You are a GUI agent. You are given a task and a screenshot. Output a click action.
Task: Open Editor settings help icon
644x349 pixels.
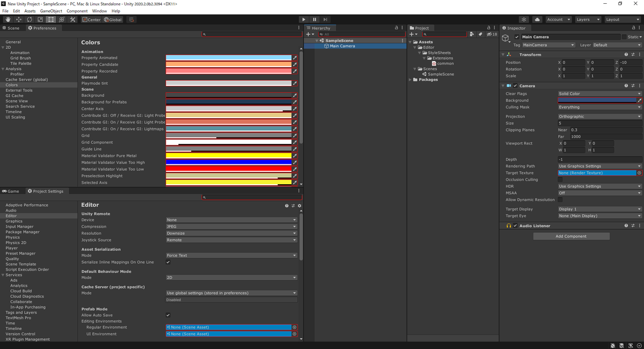pyautogui.click(x=287, y=206)
